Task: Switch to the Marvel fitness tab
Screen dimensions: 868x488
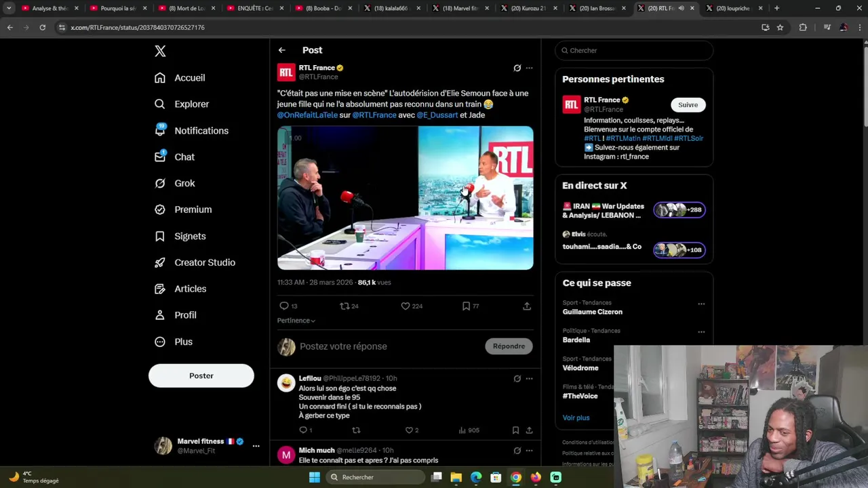Action: (461, 8)
